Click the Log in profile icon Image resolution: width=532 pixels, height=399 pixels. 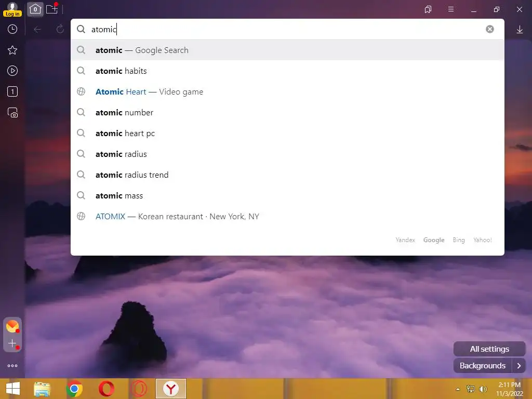pos(12,9)
